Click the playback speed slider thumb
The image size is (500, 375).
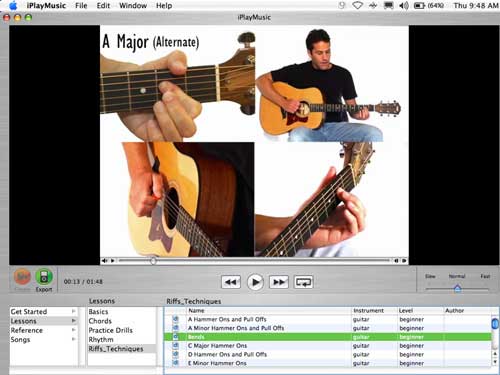458,288
